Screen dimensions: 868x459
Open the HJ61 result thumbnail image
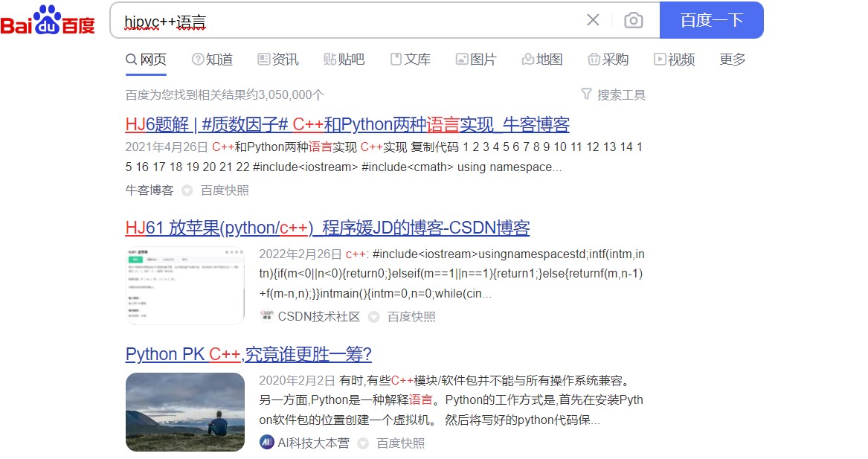click(x=185, y=286)
